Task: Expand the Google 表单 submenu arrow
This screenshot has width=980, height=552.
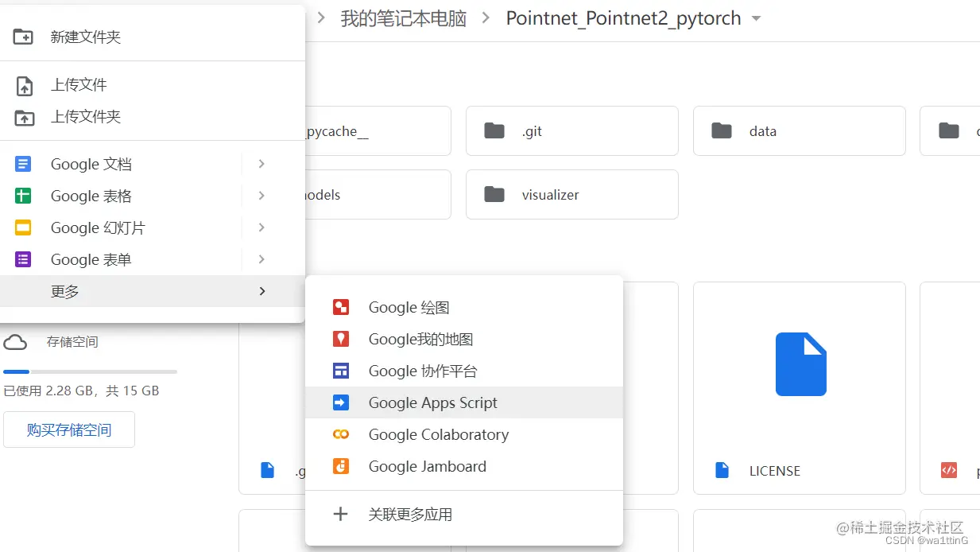Action: [x=261, y=259]
